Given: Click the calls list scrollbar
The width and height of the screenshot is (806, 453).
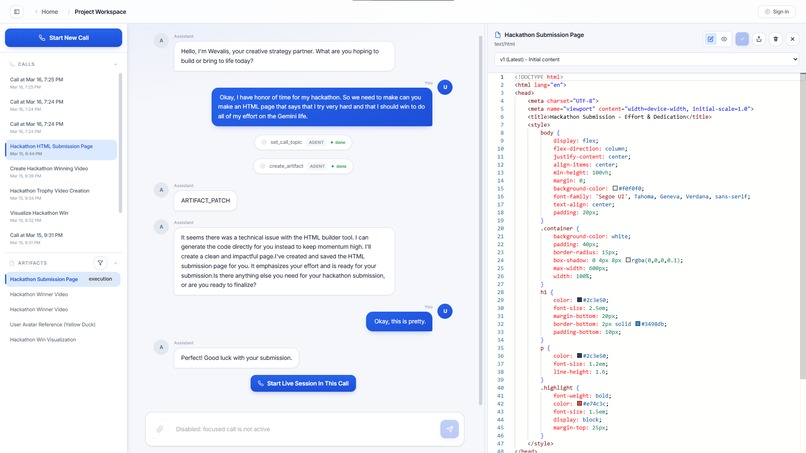Looking at the screenshot, I should [x=121, y=142].
